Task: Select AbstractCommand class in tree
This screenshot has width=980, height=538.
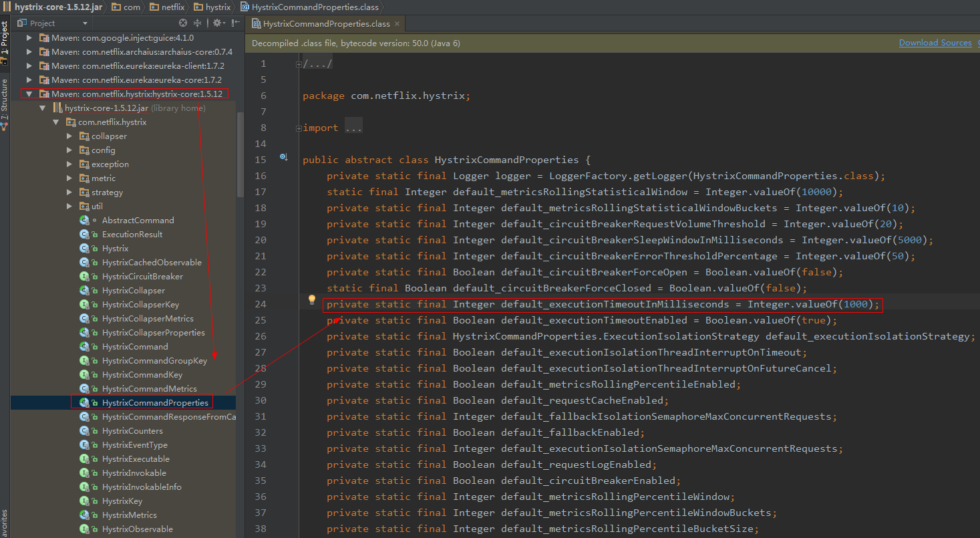Action: tap(138, 221)
